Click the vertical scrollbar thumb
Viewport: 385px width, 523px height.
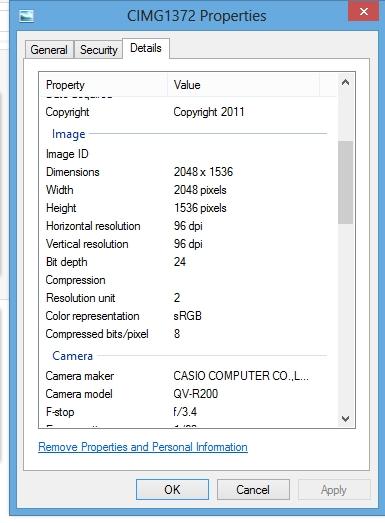[345, 182]
